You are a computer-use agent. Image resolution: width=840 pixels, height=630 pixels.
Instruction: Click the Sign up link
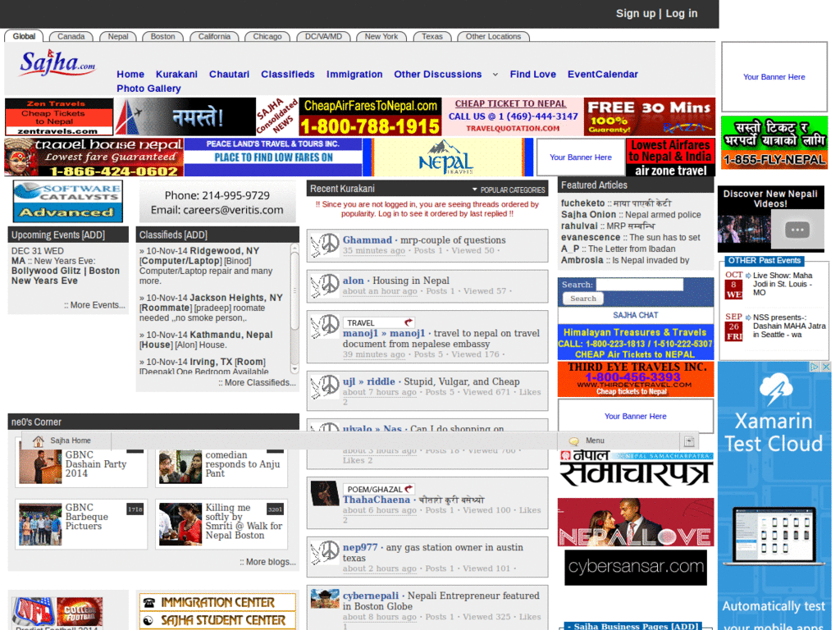click(636, 13)
